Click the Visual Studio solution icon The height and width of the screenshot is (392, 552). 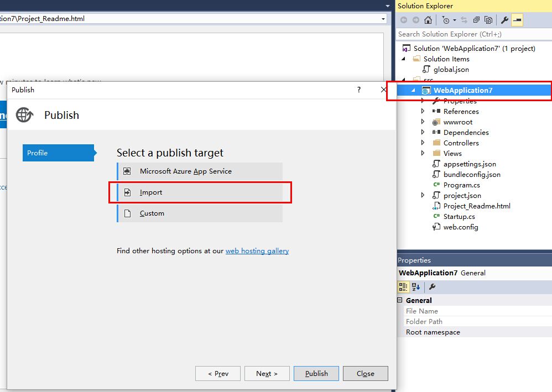pyautogui.click(x=406, y=48)
